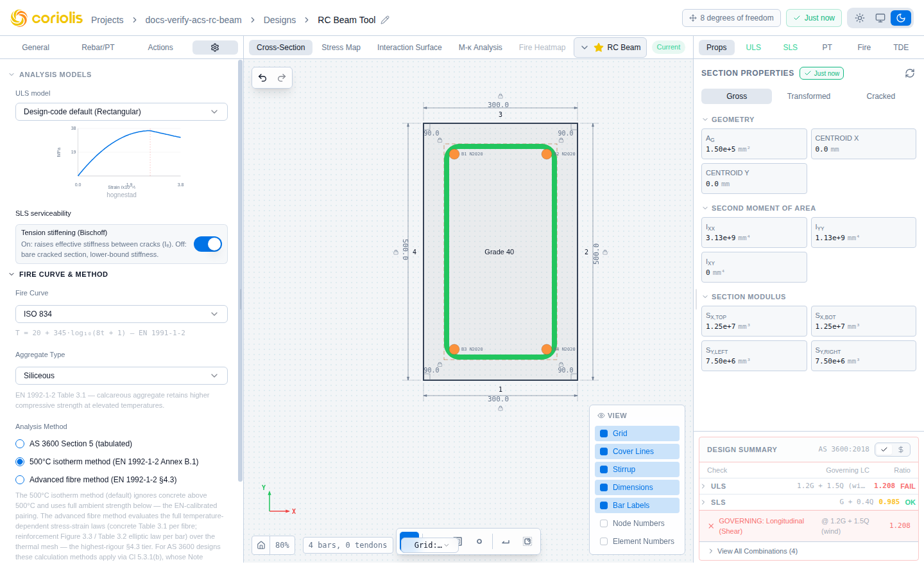This screenshot has height=578, width=924.
Task: Click the 8 degrees of freedom button
Action: [732, 18]
